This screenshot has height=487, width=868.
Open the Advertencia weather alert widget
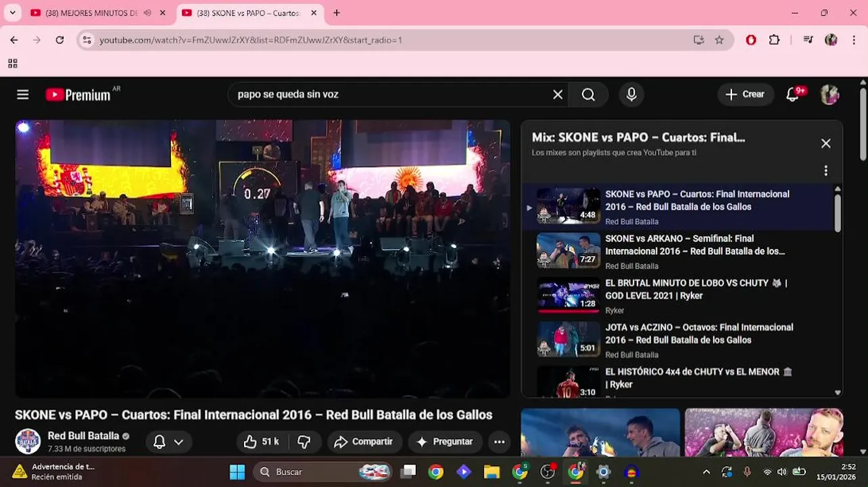coord(54,471)
